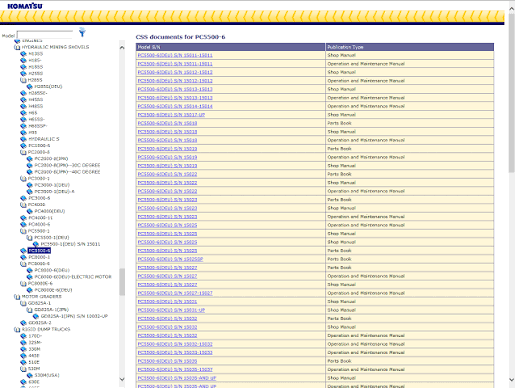The image size is (515, 388).
Task: Click book icon for PC8000-6(DEU) ELECTRIC MOTOR
Action: [29, 277]
